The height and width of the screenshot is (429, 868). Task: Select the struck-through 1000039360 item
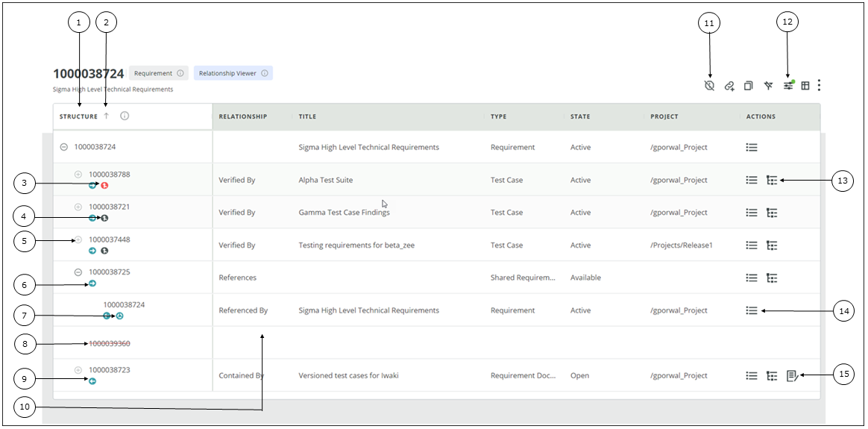(110, 343)
